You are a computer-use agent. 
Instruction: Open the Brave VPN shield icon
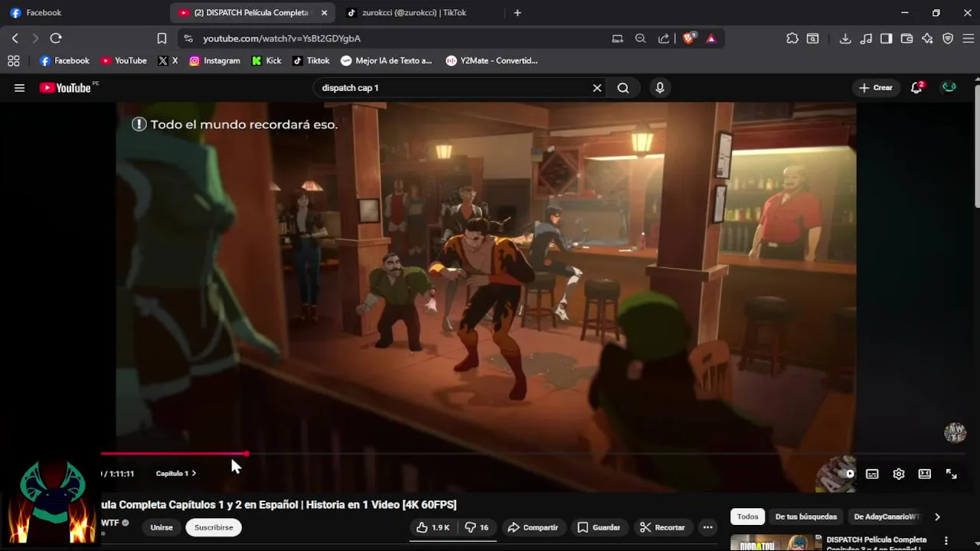point(948,38)
